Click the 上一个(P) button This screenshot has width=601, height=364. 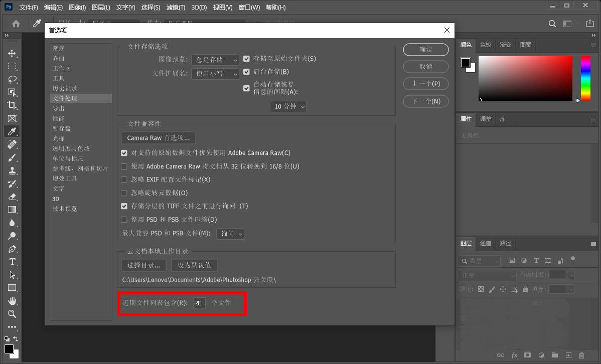click(426, 84)
